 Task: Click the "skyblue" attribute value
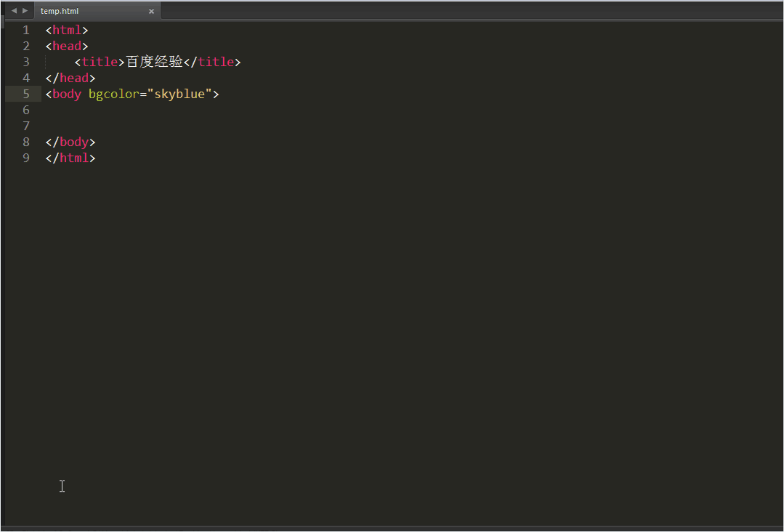[179, 94]
